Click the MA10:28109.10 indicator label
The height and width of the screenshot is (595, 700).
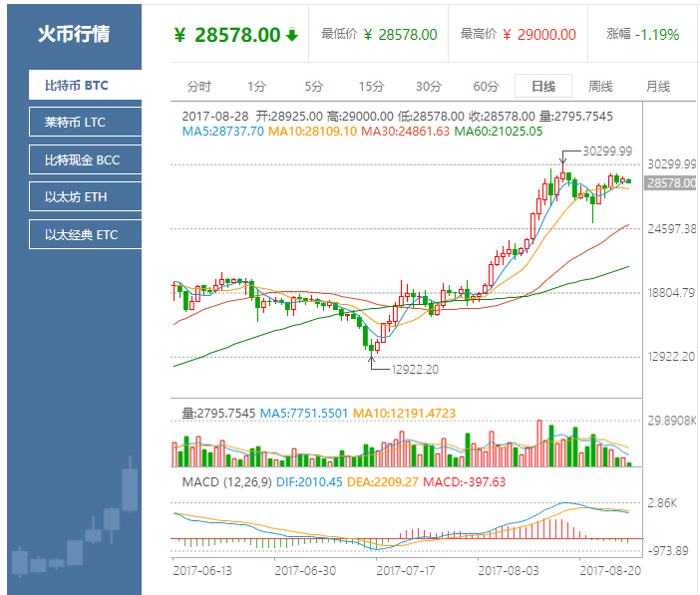pos(312,132)
